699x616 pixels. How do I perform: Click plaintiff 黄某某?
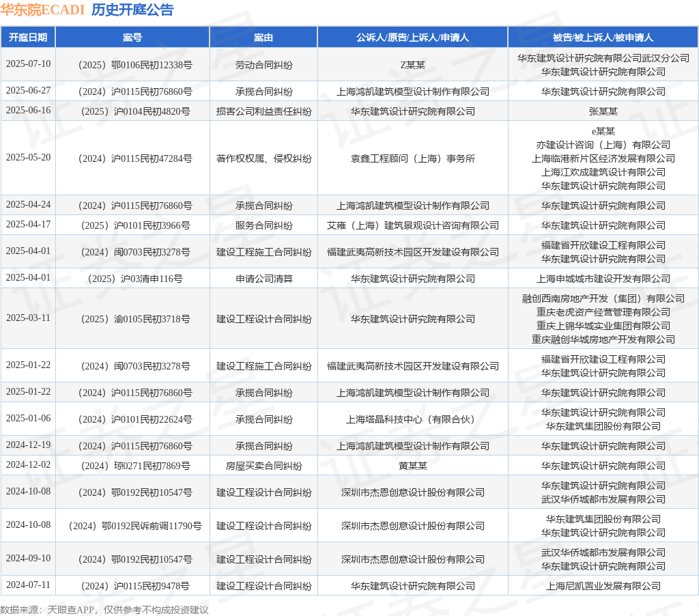tap(413, 466)
